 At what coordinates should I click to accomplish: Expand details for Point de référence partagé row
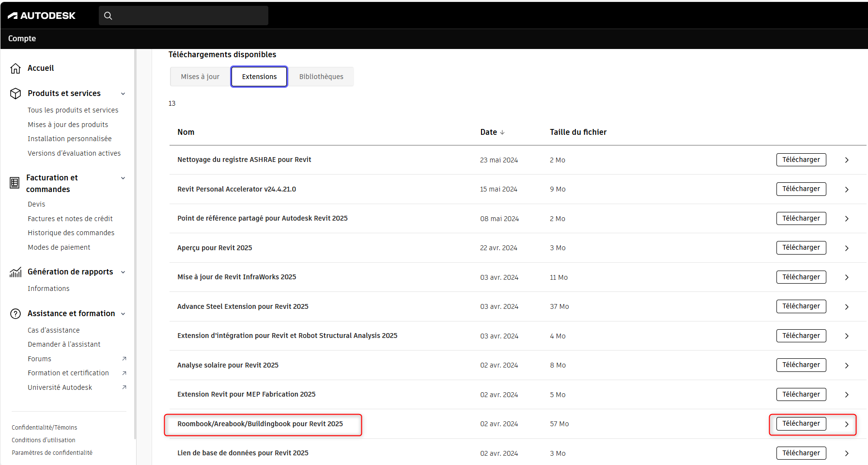(847, 219)
